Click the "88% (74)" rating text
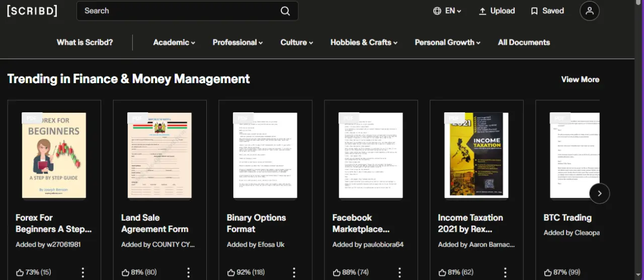The width and height of the screenshot is (644, 280). click(355, 272)
